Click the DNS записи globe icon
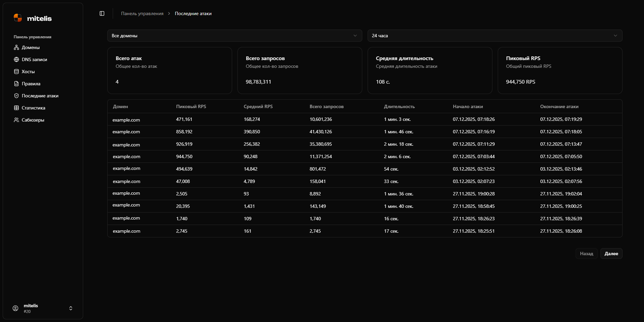This screenshot has height=322, width=644. (x=16, y=59)
